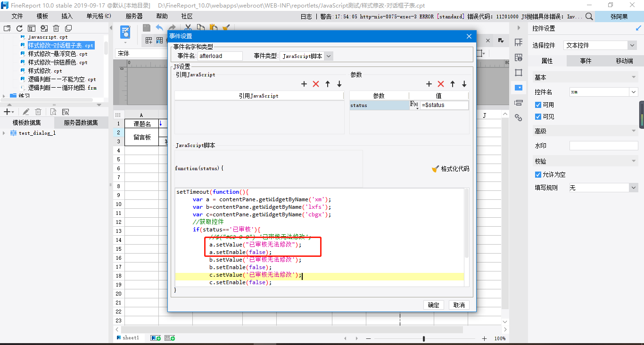Preview dataset with the magnifier page icon

53,112
